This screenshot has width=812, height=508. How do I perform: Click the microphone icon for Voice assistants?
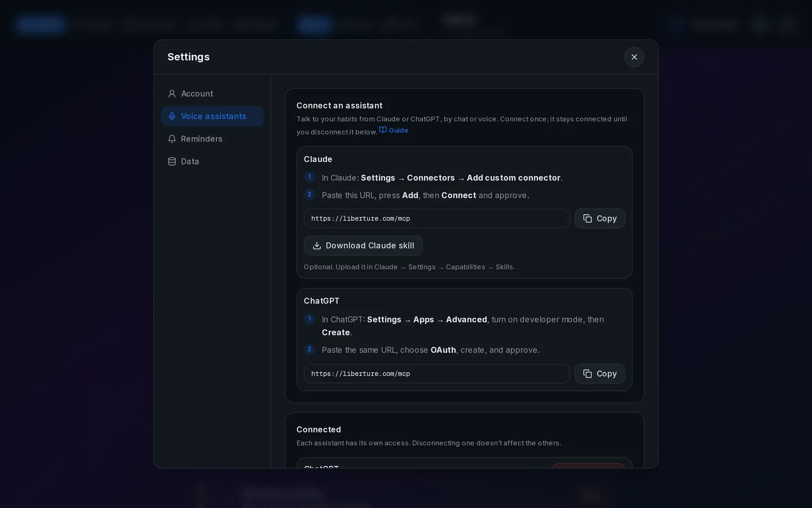[172, 116]
